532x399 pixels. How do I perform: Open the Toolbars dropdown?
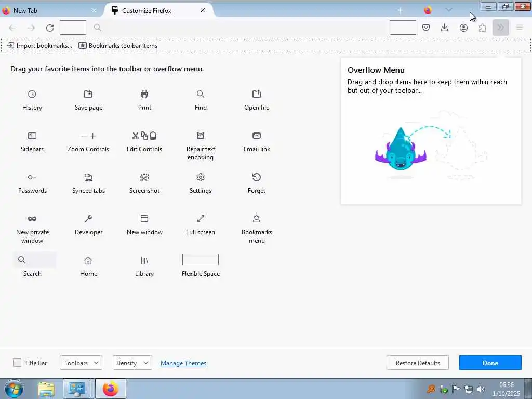(81, 363)
